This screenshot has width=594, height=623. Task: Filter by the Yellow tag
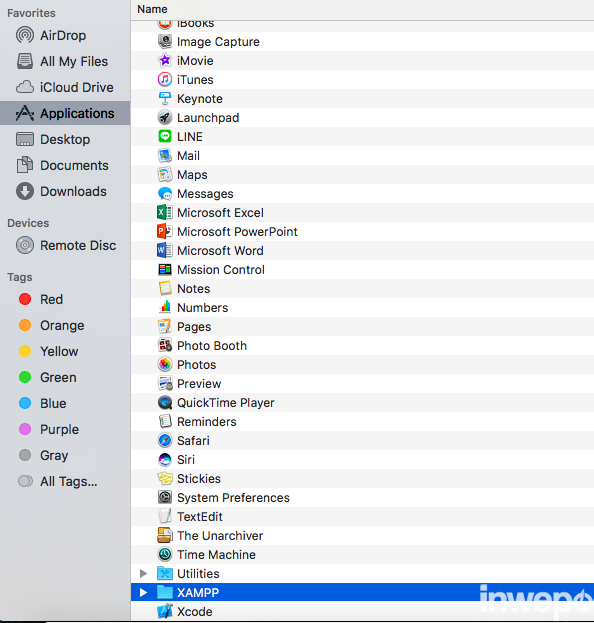pyautogui.click(x=65, y=351)
